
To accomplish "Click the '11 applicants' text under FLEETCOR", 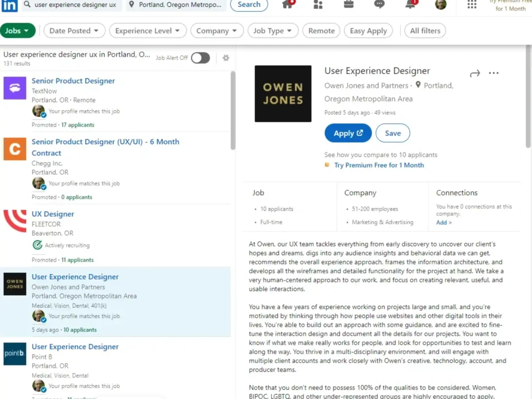I will click(77, 260).
